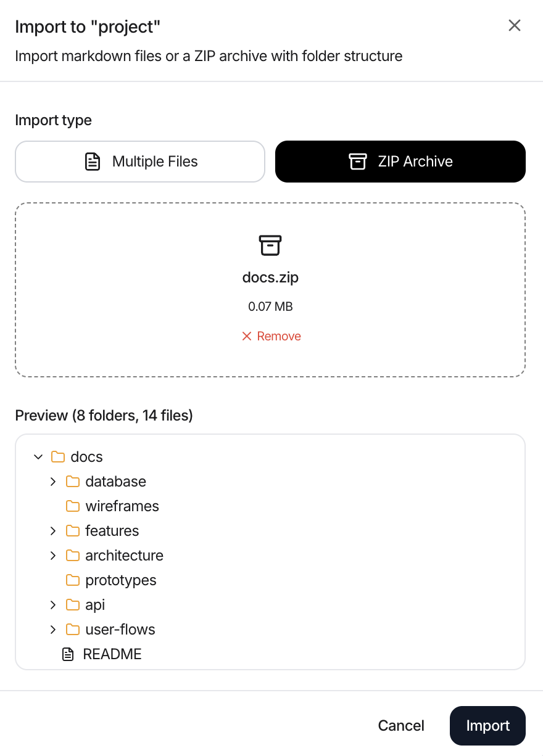
Task: Click the folder icon next to docs
Action: [x=57, y=456]
